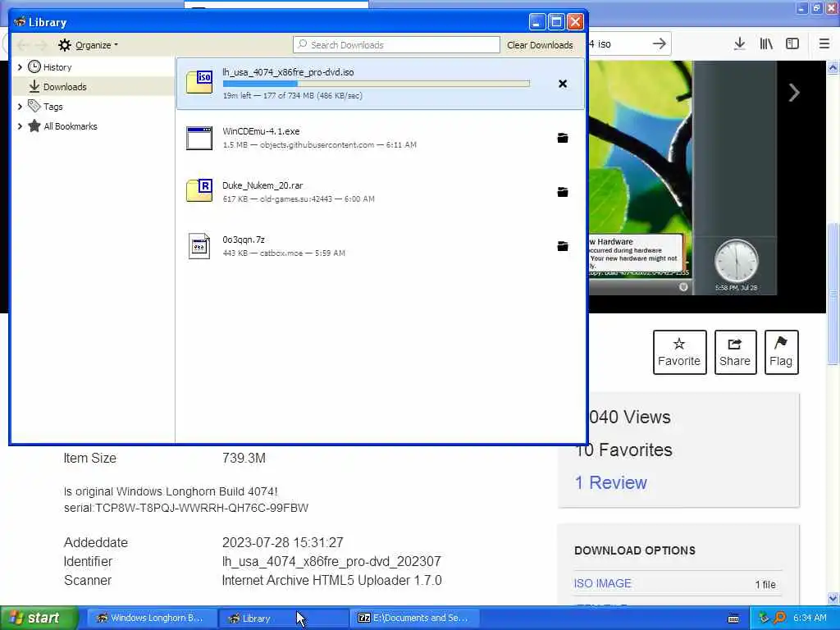840x630 pixels.
Task: Click the WinCDEmu-4.1.exe file icon
Action: point(199,138)
